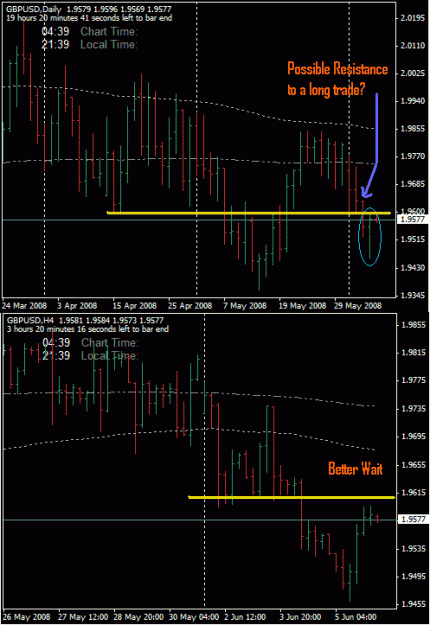Click the '3 Jun 20:00' time label
Screen dimensions: 430x625
tap(300, 617)
